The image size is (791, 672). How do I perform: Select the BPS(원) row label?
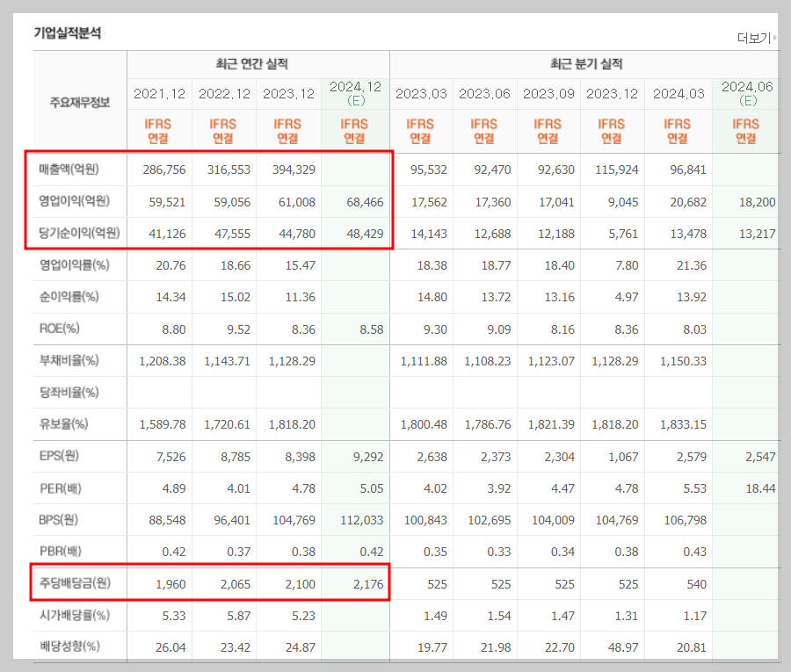59,520
